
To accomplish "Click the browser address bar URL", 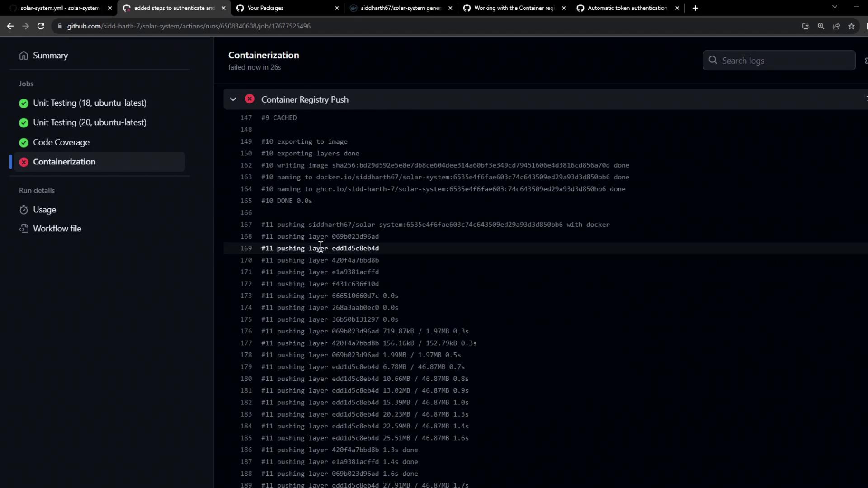I will point(189,26).
